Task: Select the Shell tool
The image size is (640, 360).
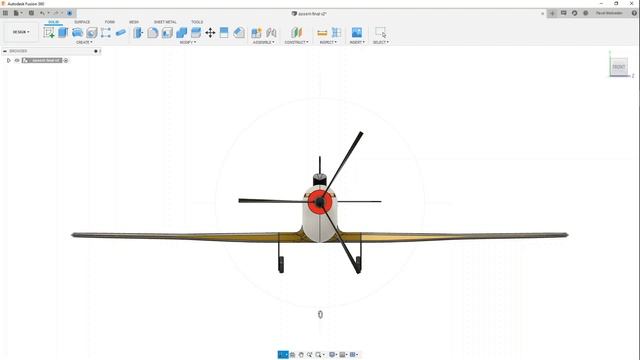Action: tap(167, 32)
